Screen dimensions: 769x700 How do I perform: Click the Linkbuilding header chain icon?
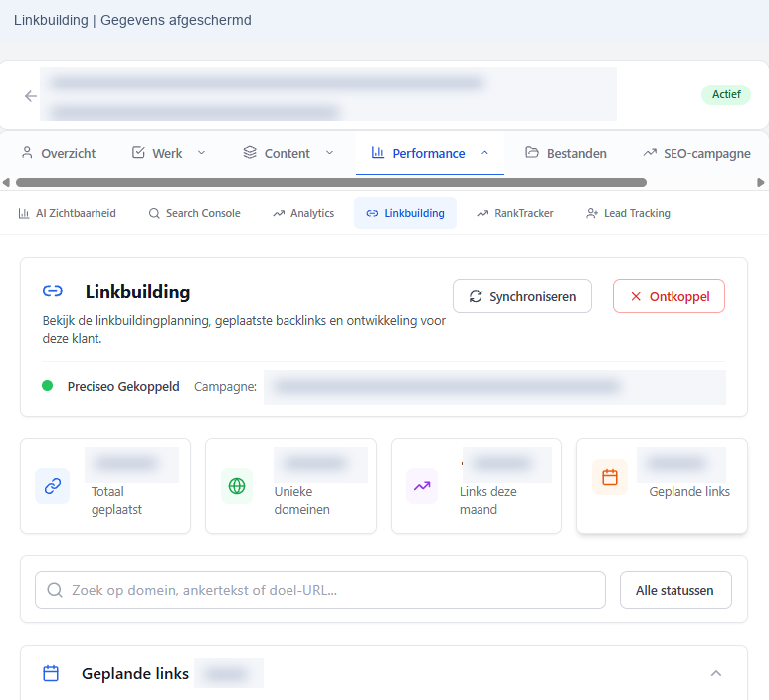53,291
